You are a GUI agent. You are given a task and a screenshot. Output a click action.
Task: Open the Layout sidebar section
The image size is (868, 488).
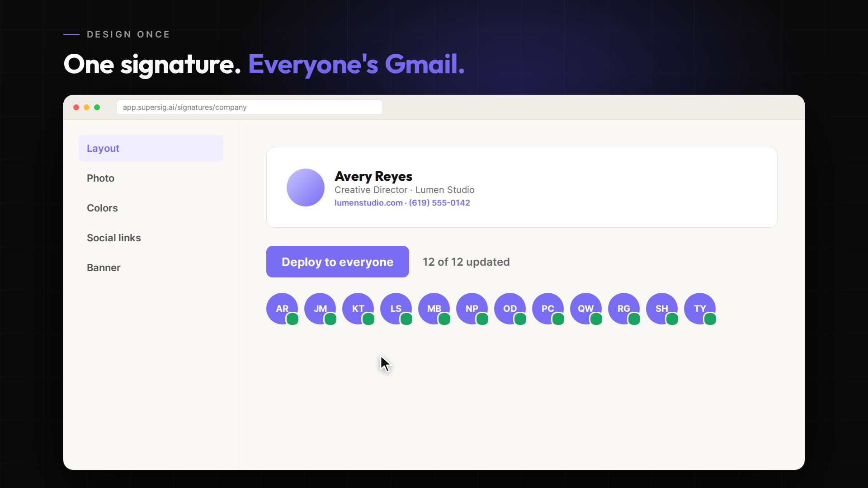pyautogui.click(x=151, y=148)
